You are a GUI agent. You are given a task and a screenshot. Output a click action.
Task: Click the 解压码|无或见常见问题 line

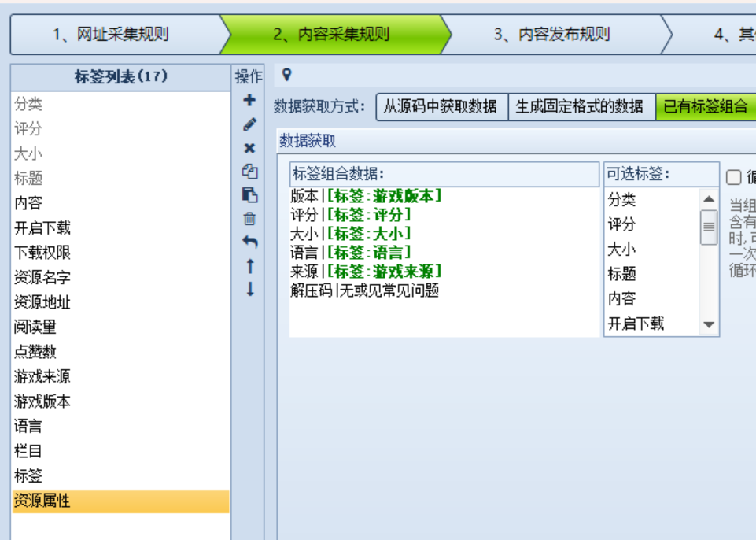coord(364,290)
